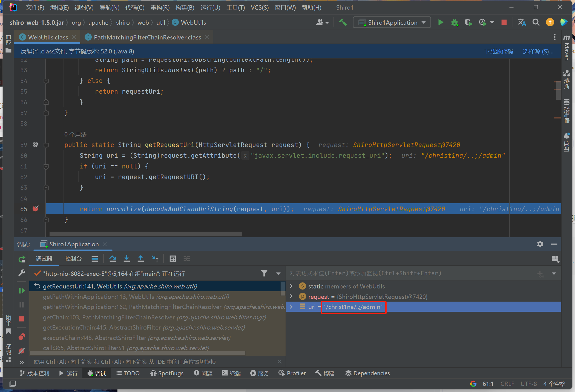
Task: Toggle Mute Breakpoints in debugger sidebar
Action: [x=22, y=351]
